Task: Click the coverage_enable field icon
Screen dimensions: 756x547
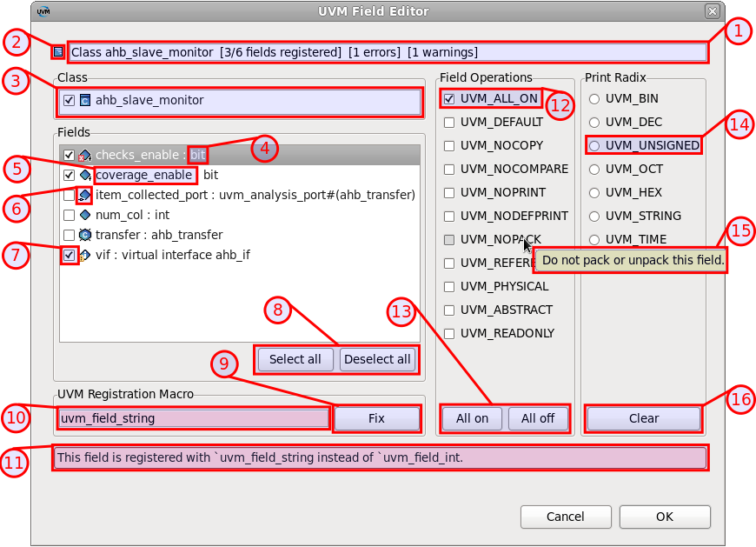Action: click(x=84, y=175)
